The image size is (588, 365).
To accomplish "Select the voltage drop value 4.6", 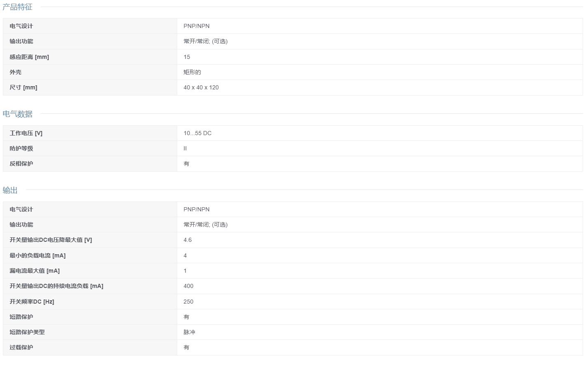I will pyautogui.click(x=187, y=240).
